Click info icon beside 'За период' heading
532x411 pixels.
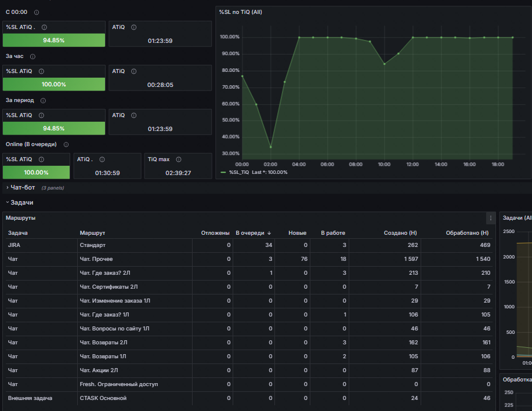(43, 101)
